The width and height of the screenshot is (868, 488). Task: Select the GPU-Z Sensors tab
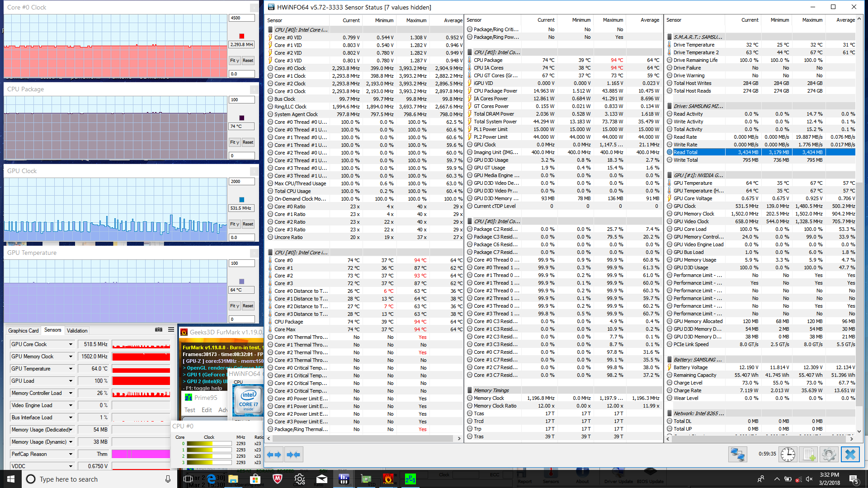coord(53,330)
